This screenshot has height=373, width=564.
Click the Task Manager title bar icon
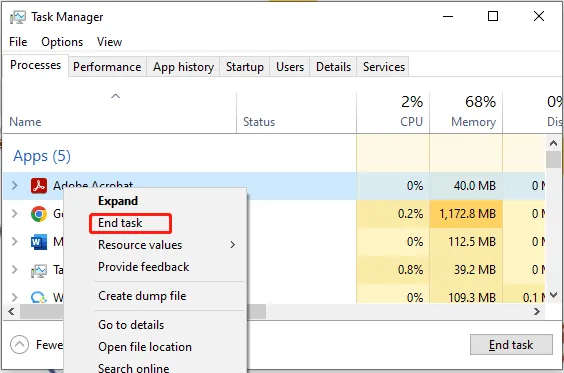[18, 17]
